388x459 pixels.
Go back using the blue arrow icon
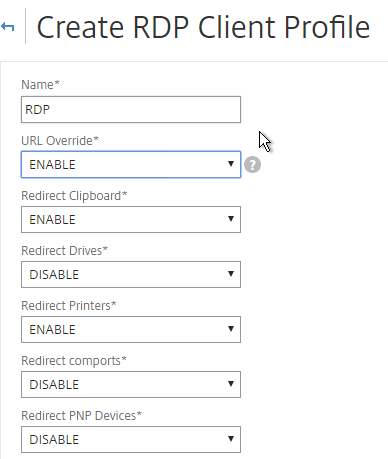(x=8, y=26)
